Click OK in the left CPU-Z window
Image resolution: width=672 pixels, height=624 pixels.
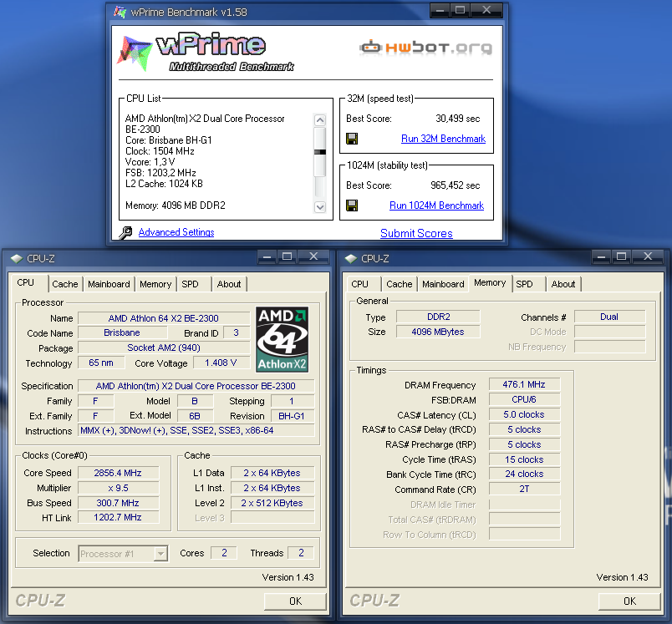point(295,601)
